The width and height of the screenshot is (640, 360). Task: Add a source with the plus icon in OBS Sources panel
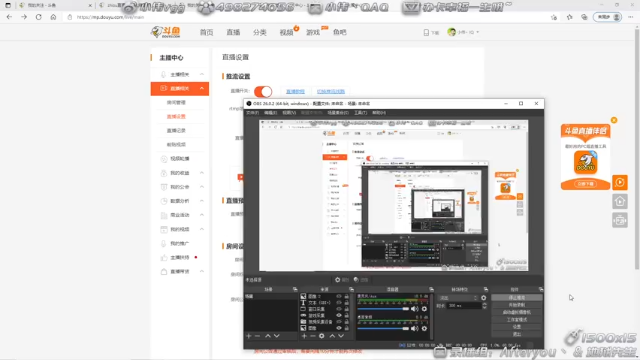pyautogui.click(x=304, y=336)
